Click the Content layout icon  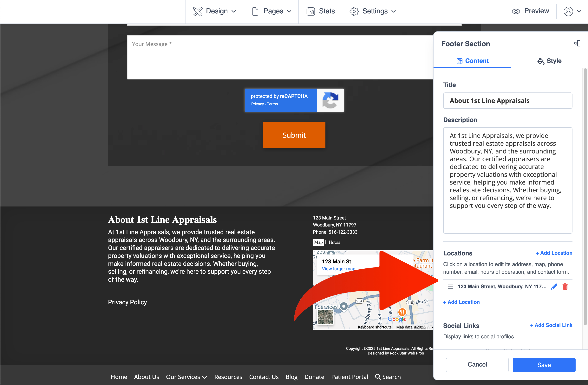(459, 61)
